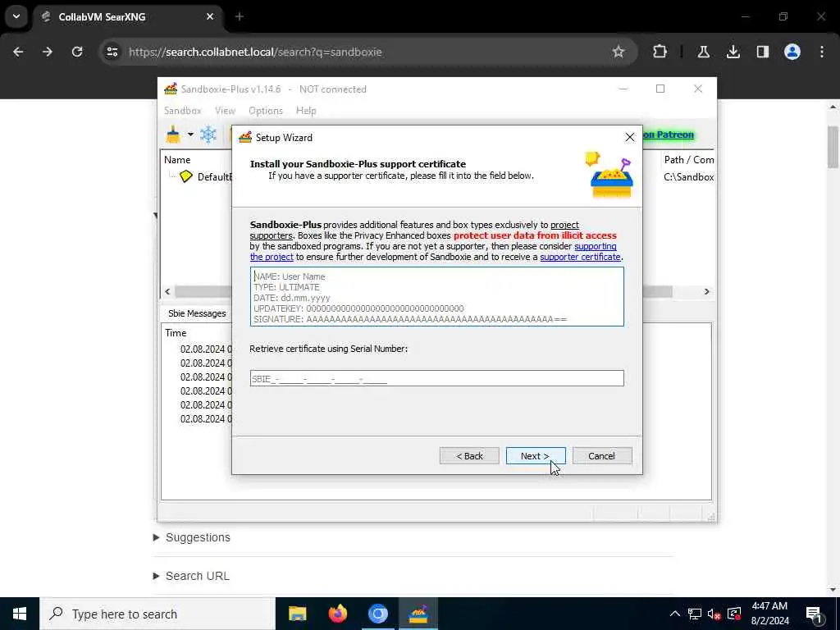Viewport: 840px width, 630px height.
Task: Open Chromium from taskbar
Action: point(377,614)
